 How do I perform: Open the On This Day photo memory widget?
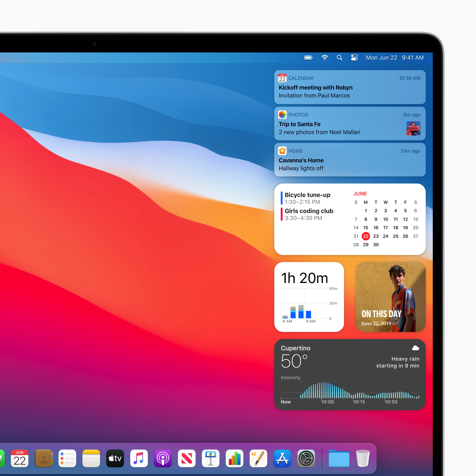click(391, 297)
